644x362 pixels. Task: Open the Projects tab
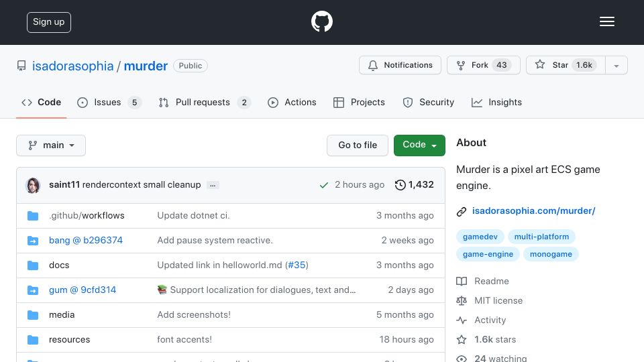[x=359, y=102]
